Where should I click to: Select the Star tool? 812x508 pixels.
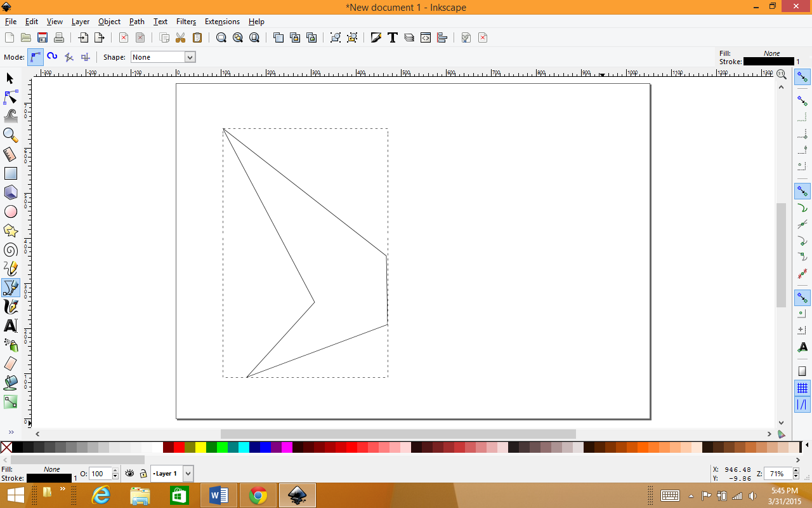click(10, 230)
